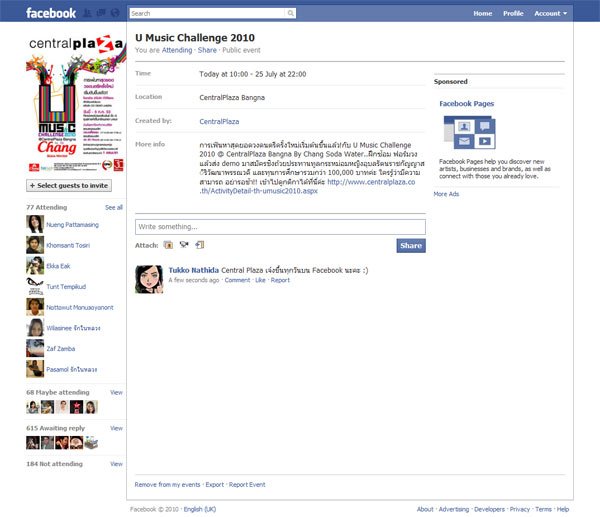
Task: Click the 77 Attending heading
Action: [47, 207]
